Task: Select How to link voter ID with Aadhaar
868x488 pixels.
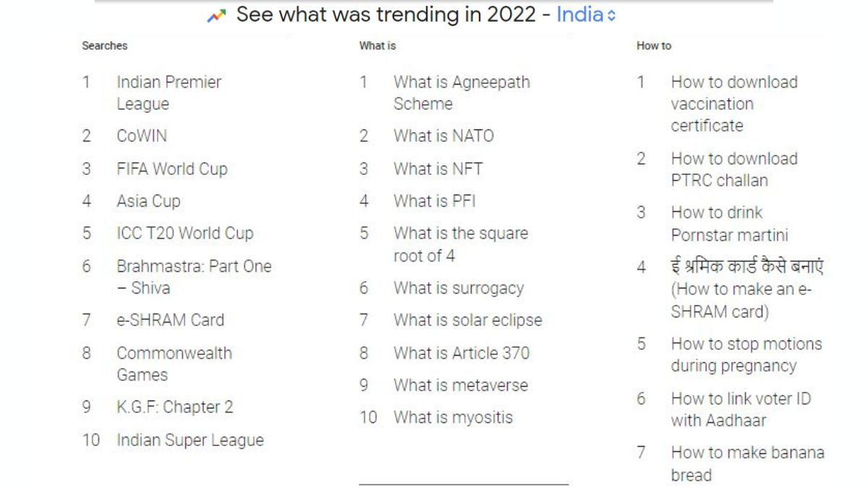Action: point(741,409)
